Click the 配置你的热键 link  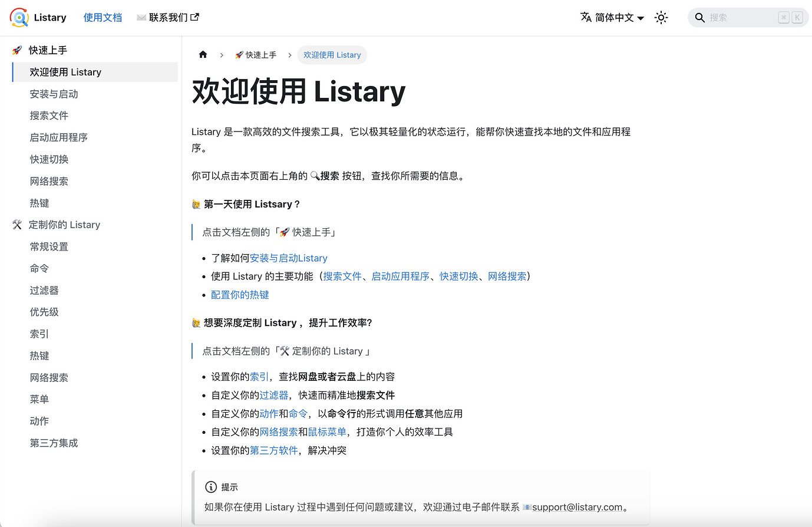[239, 294]
